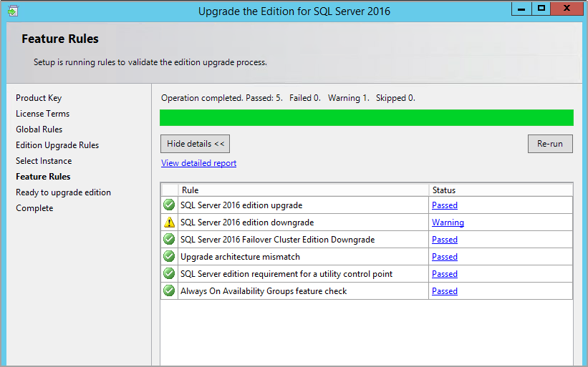Maximize the setup window
Viewport: 588px width, 367px height.
(541, 9)
